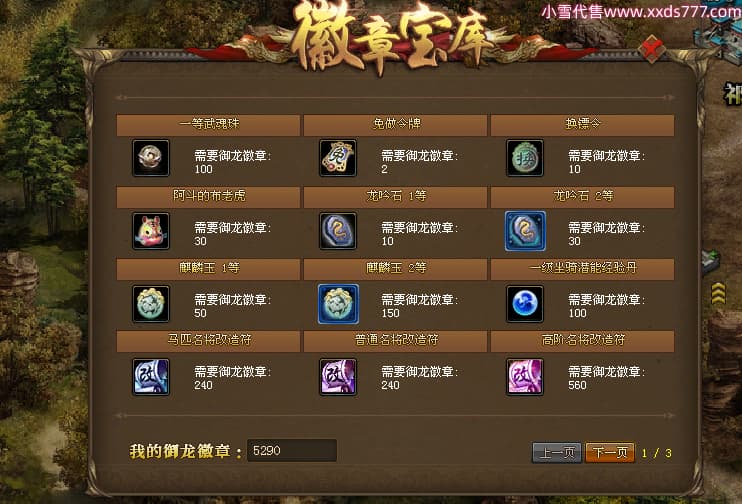742x504 pixels.
Task: Click the 1 / 3 page indicator
Action: click(x=656, y=453)
